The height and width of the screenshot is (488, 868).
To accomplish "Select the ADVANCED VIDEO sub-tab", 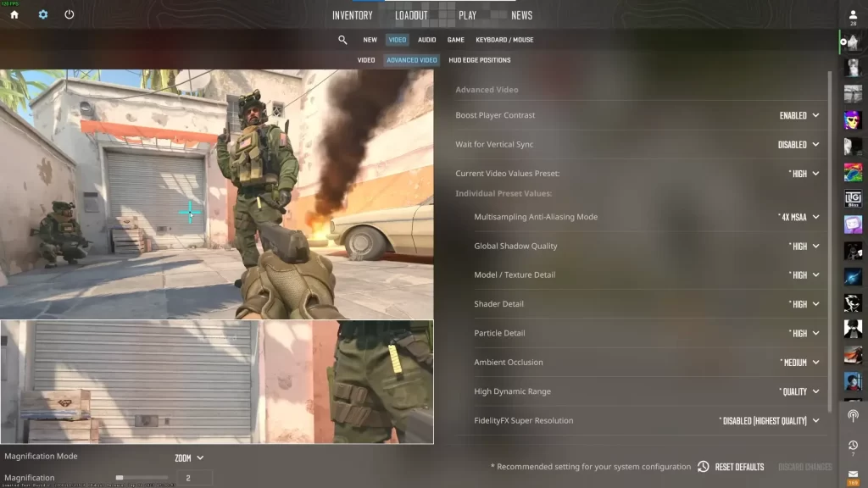I will [412, 60].
